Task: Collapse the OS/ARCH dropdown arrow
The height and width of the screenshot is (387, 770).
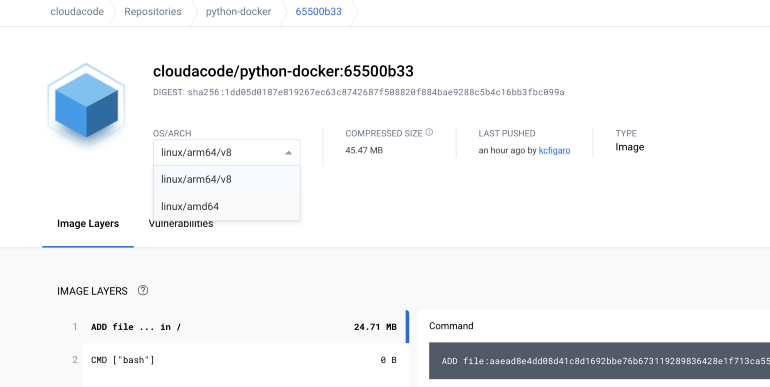Action: pyautogui.click(x=289, y=153)
